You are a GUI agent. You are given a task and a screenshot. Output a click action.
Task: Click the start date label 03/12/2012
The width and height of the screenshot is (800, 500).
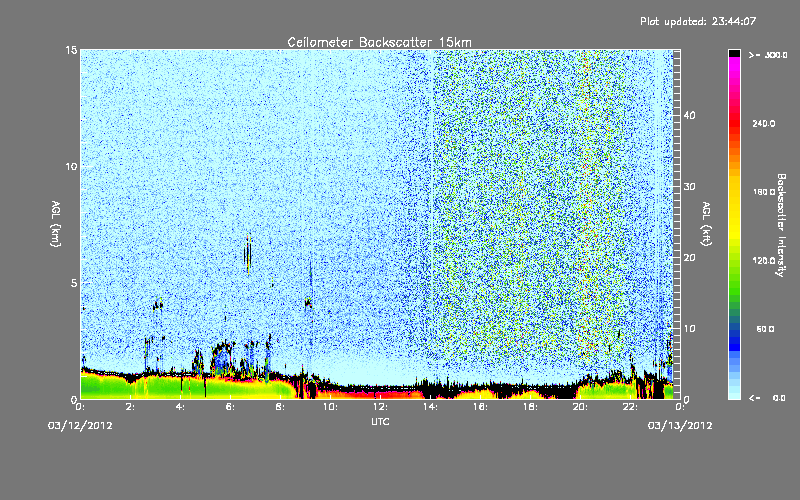[80, 426]
